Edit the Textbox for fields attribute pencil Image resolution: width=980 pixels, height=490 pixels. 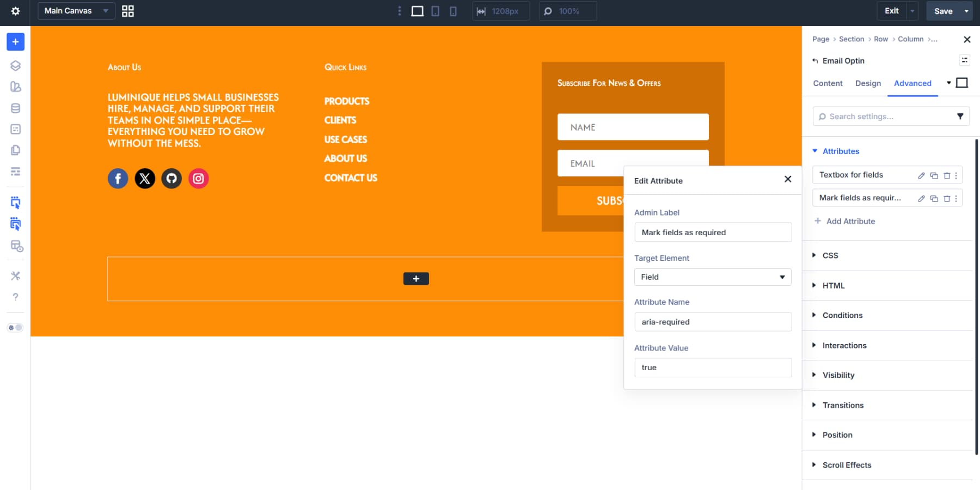[921, 175]
